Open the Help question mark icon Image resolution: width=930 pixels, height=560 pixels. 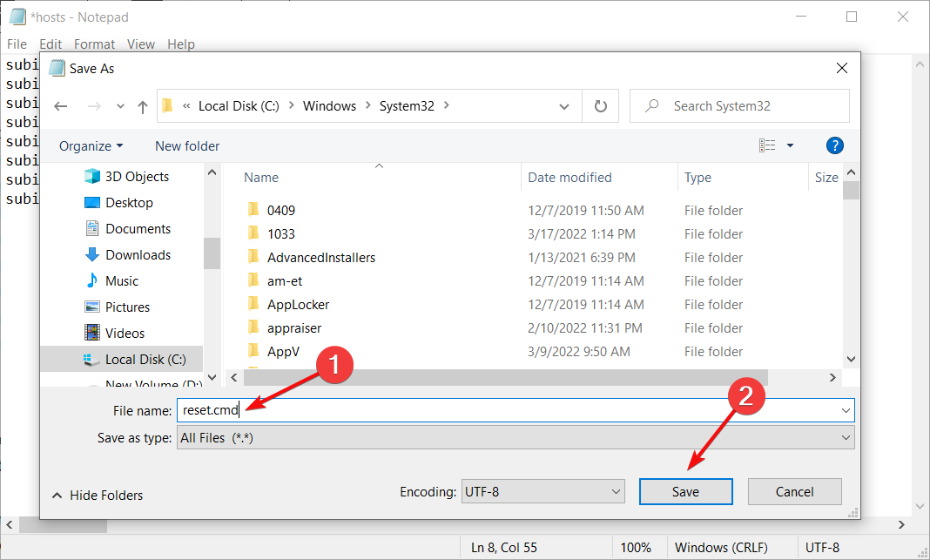[835, 145]
